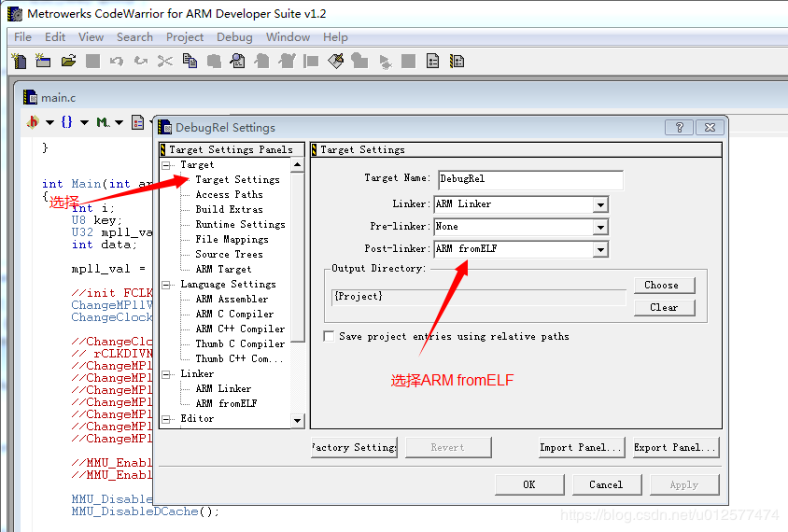Open the Pre-linker dropdown
Screen dimensions: 788x532
[600, 227]
